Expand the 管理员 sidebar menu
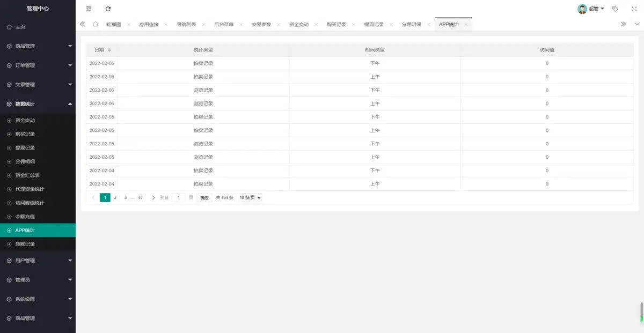Image resolution: width=644 pixels, height=333 pixels. coord(38,280)
